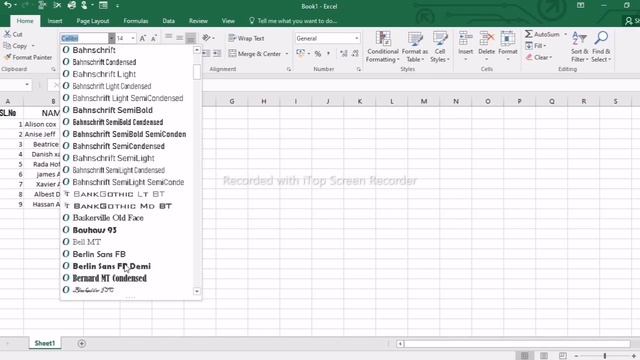Viewport: 640px width, 360px height.
Task: Open the View ribbon tab
Action: (x=228, y=21)
